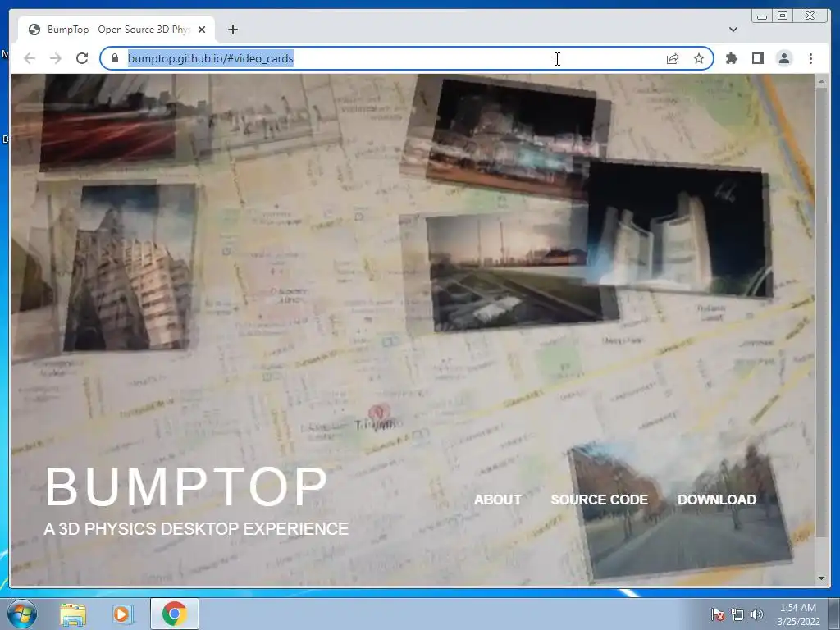Click the page scrollbar down arrow

pos(821,578)
